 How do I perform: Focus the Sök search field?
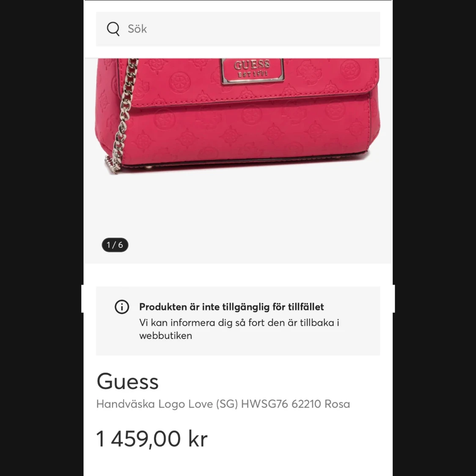click(238, 29)
